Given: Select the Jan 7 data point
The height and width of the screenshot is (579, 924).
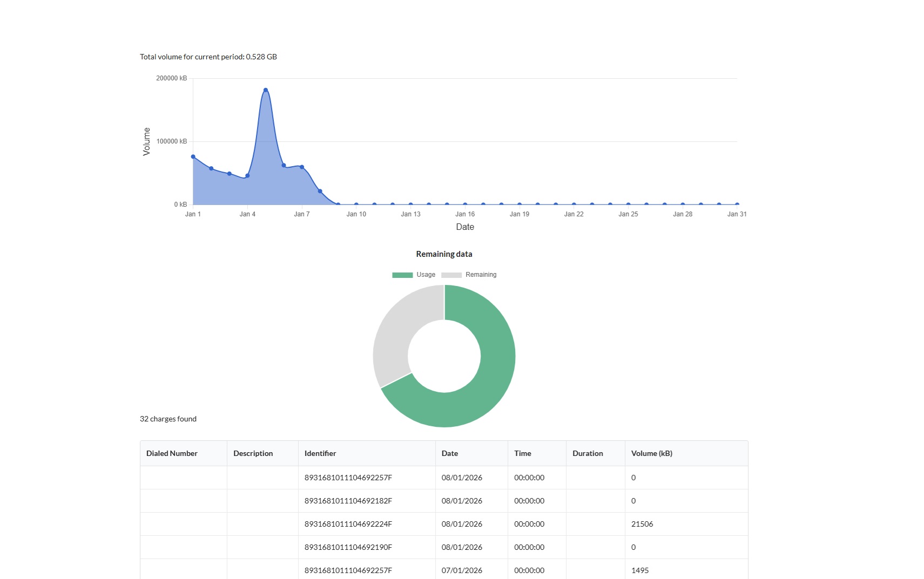Looking at the screenshot, I should [x=302, y=167].
